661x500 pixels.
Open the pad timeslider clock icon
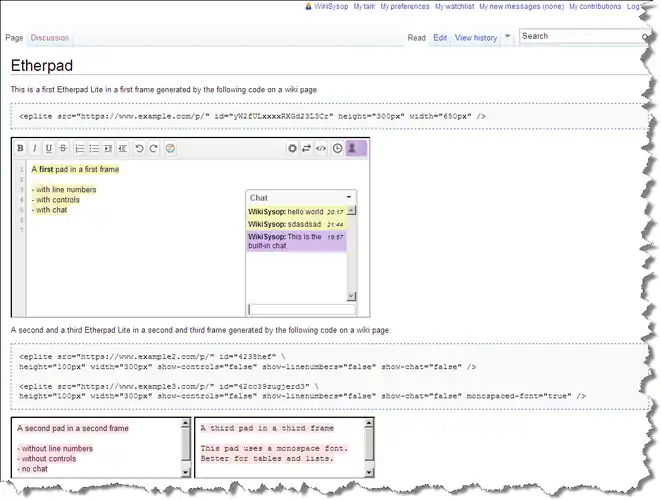click(338, 148)
